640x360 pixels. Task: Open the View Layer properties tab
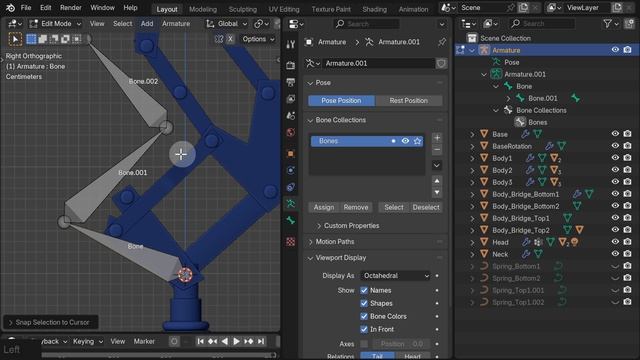click(x=290, y=99)
